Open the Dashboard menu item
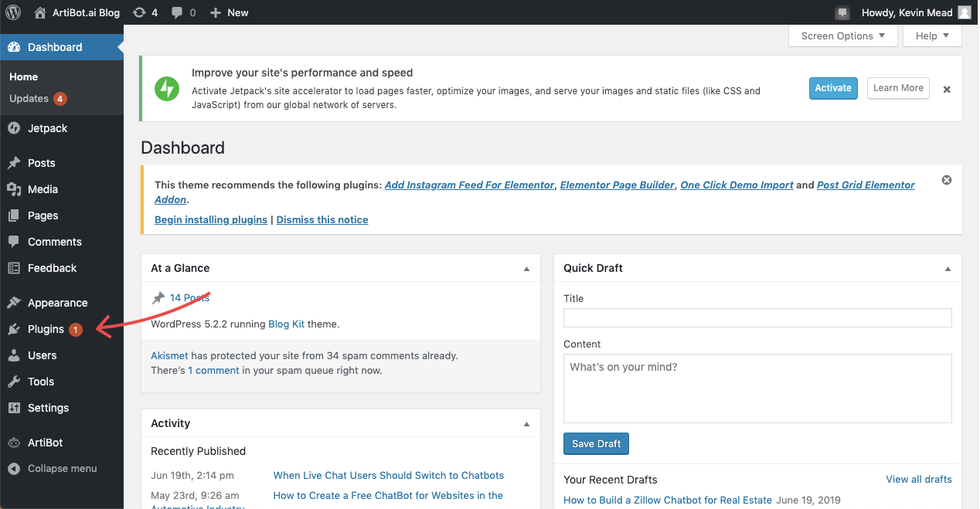 point(62,47)
